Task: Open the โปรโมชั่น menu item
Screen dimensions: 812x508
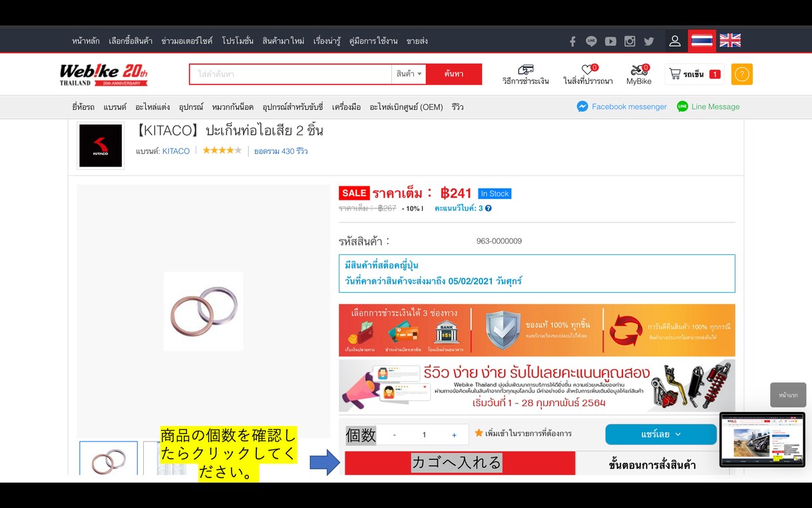Action: (x=238, y=41)
